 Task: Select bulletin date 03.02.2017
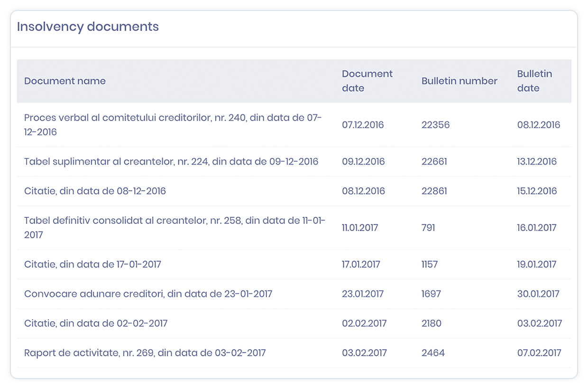tap(540, 324)
